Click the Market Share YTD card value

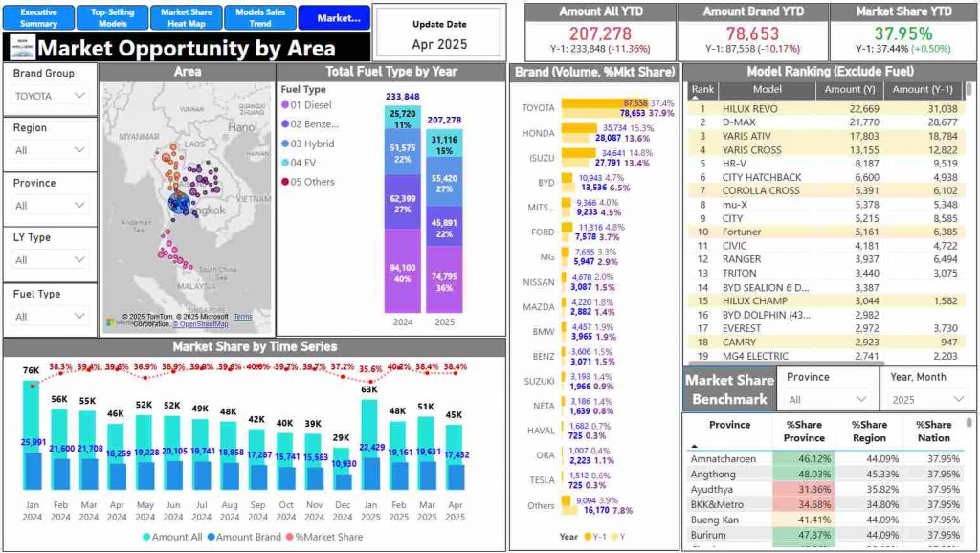coord(902,33)
